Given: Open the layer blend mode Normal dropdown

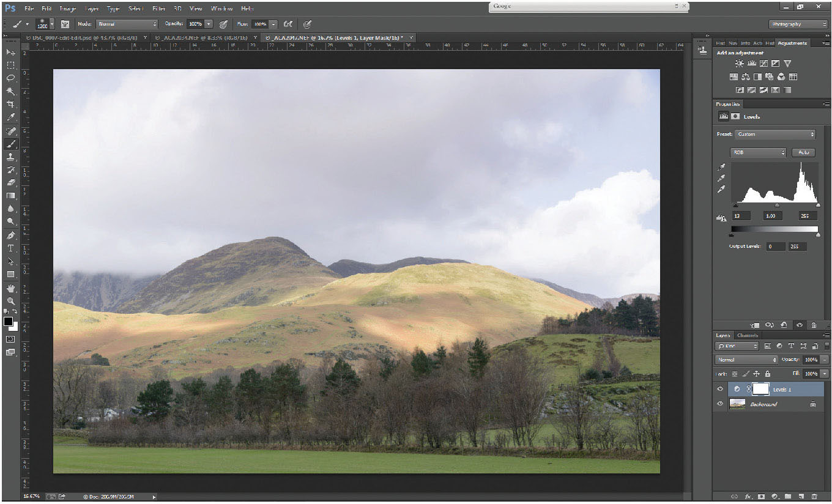Looking at the screenshot, I should tap(746, 360).
